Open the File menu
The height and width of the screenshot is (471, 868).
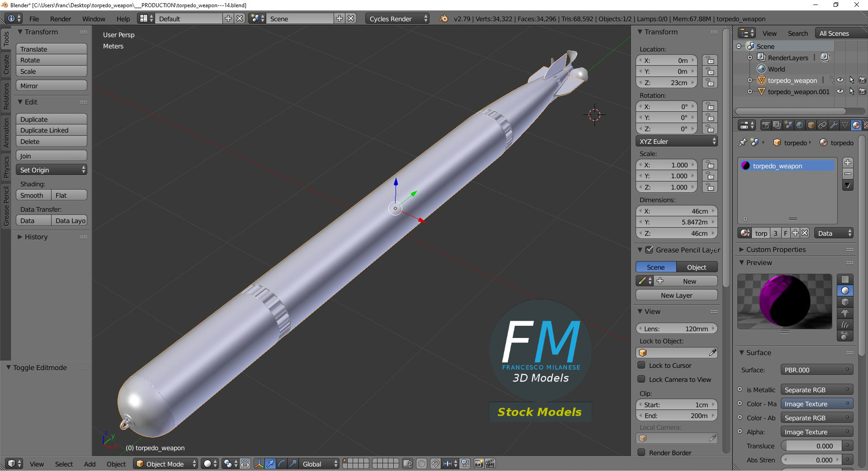coord(34,19)
